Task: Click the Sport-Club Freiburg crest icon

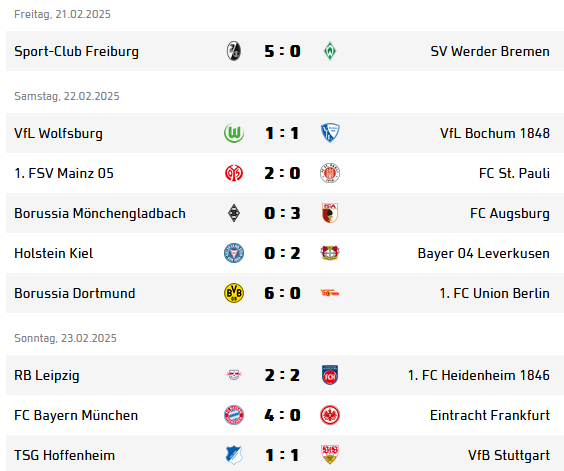Action: click(234, 51)
